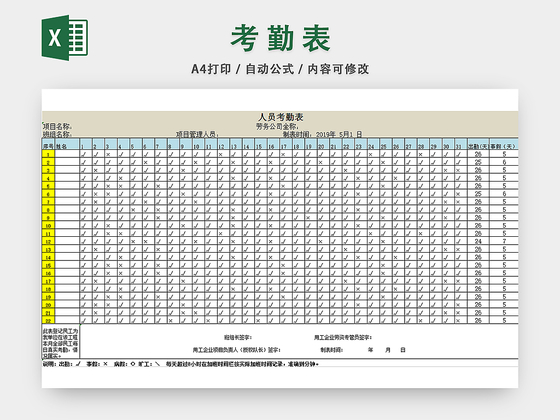Click leave total 6 in row 6
The width and height of the screenshot is (560, 420).
tap(504, 194)
